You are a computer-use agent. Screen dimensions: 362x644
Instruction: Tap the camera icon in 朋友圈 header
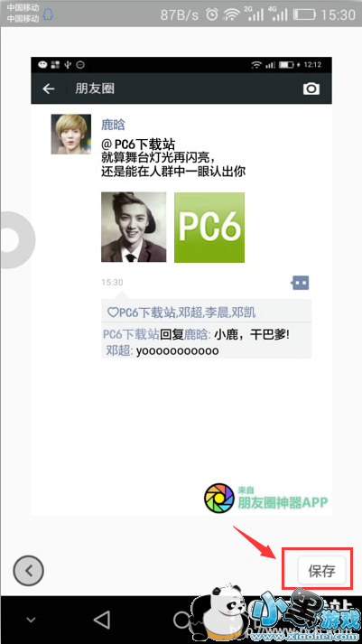311,89
